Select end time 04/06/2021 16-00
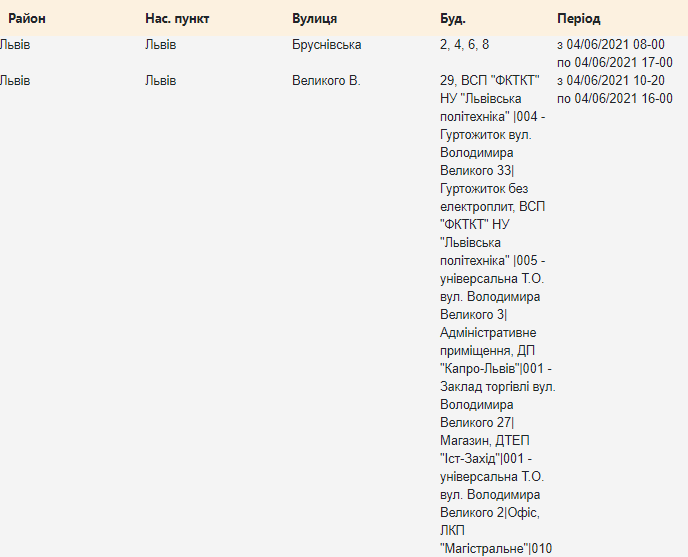Image resolution: width=688 pixels, height=557 pixels. click(614, 98)
